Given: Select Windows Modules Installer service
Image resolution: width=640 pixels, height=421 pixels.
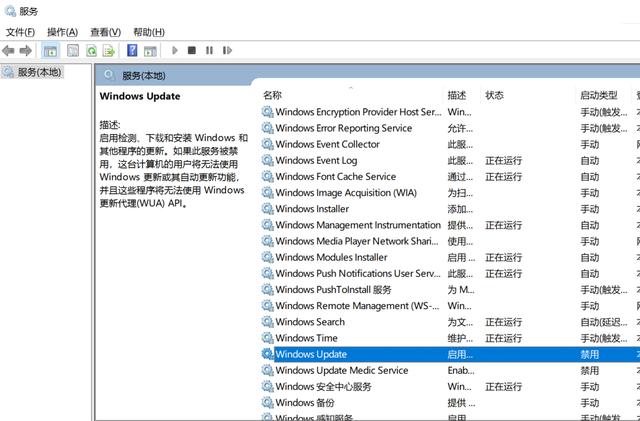Looking at the screenshot, I should point(451,257).
